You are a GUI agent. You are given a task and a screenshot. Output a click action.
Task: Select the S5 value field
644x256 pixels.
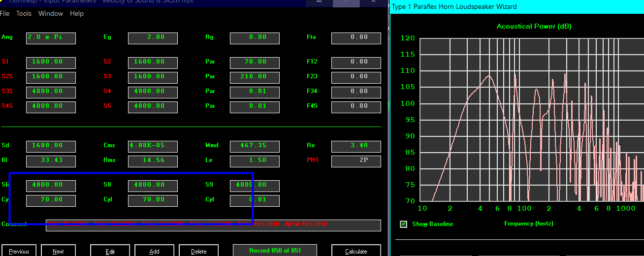pos(153,107)
